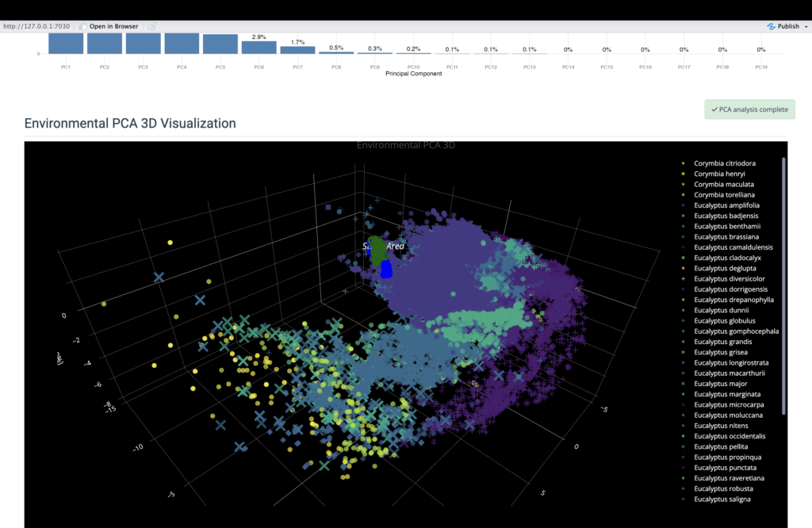Click the URL address 127.0.0.1:7030
Screen dimensions: 812x528
tap(36, 26)
